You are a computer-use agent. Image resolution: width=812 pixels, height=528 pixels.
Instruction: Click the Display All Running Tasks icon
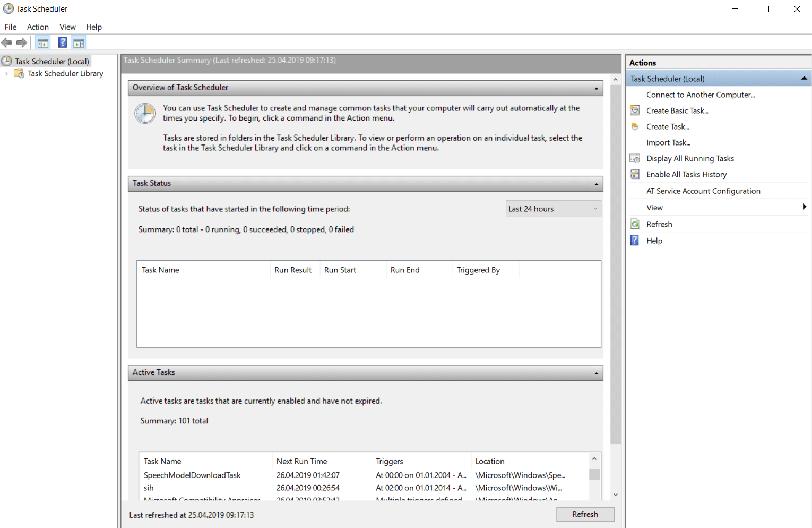635,158
